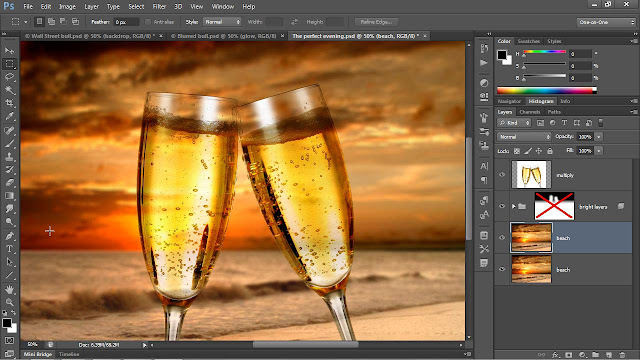Lock transparent pixels
640x360 pixels.
coord(517,151)
